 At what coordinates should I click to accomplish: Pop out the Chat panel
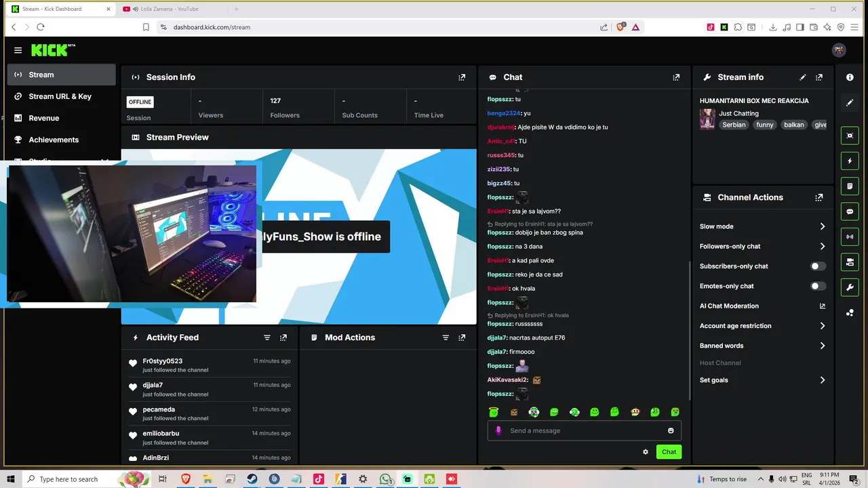pos(676,77)
